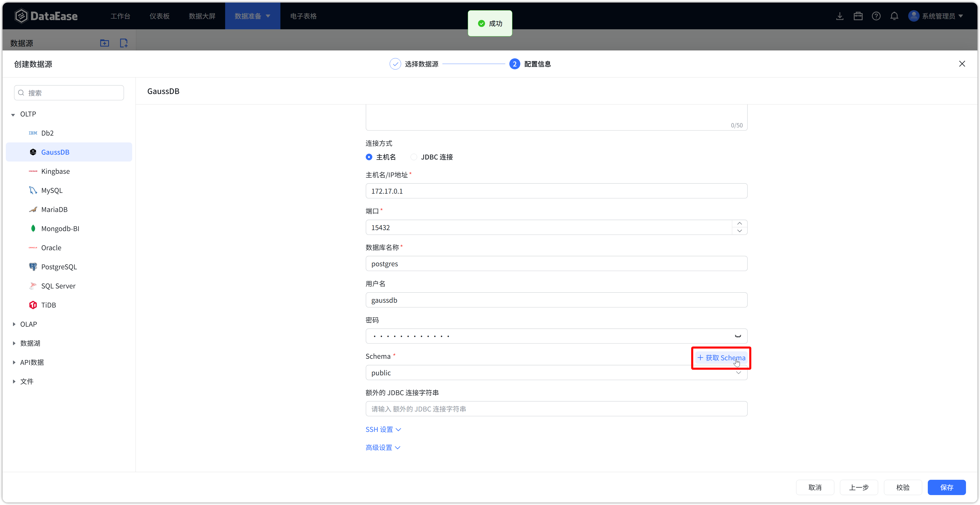Screen dimensions: 980x505
Task: Open the 工作台 menu
Action: coord(120,16)
